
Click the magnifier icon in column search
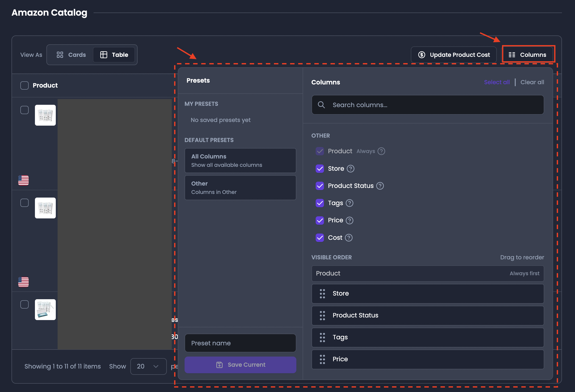pos(321,105)
